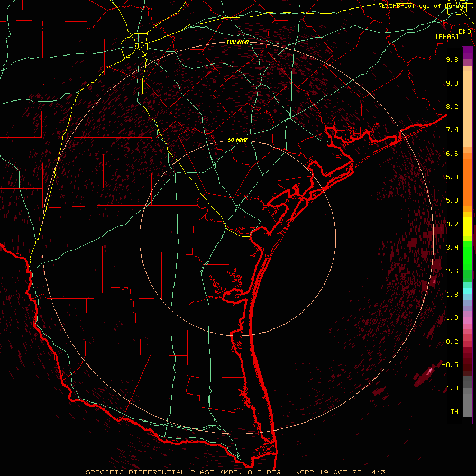Click the DKD label above the color bar

[x=465, y=32]
